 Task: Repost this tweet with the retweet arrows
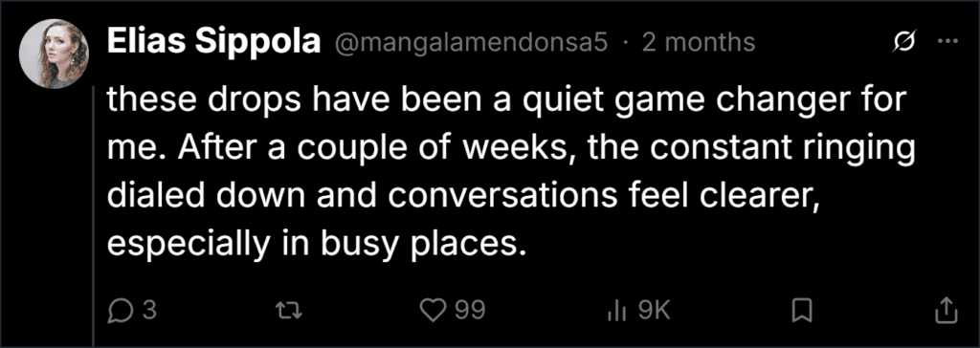289,310
